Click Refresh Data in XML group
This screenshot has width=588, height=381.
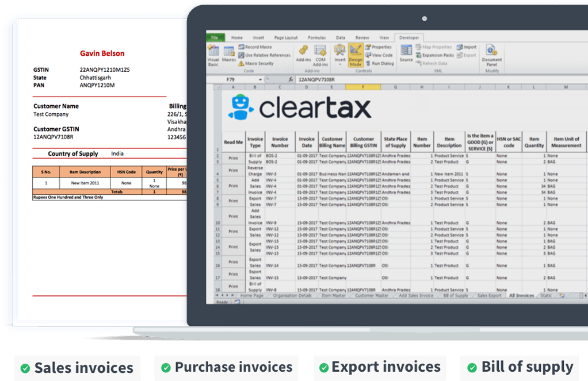[432, 63]
